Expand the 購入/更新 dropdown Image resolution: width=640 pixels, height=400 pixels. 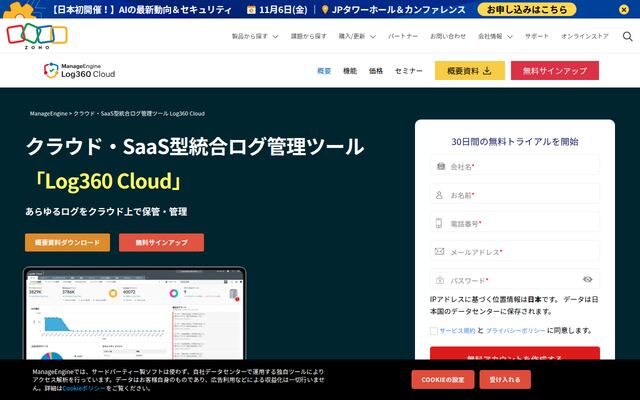(357, 36)
